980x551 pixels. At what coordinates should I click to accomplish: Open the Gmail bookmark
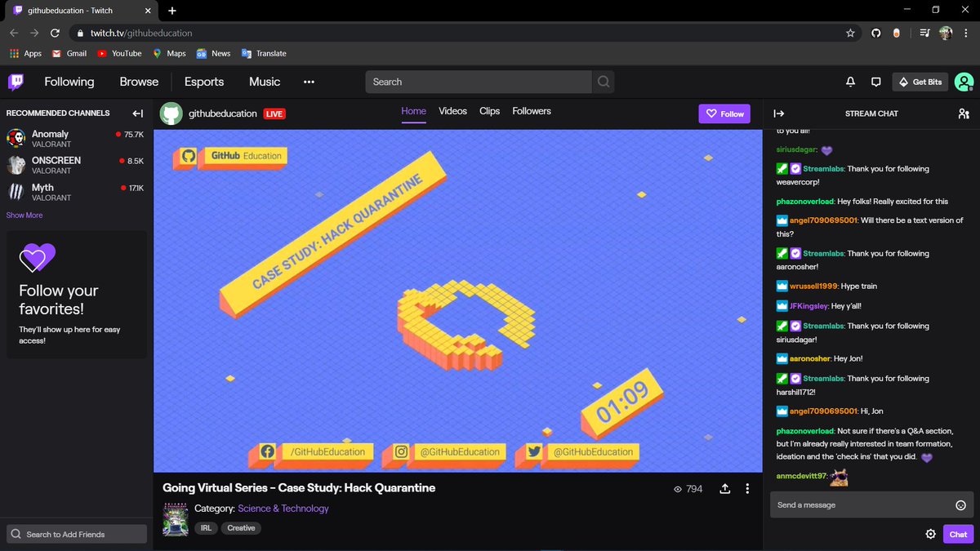(x=69, y=53)
